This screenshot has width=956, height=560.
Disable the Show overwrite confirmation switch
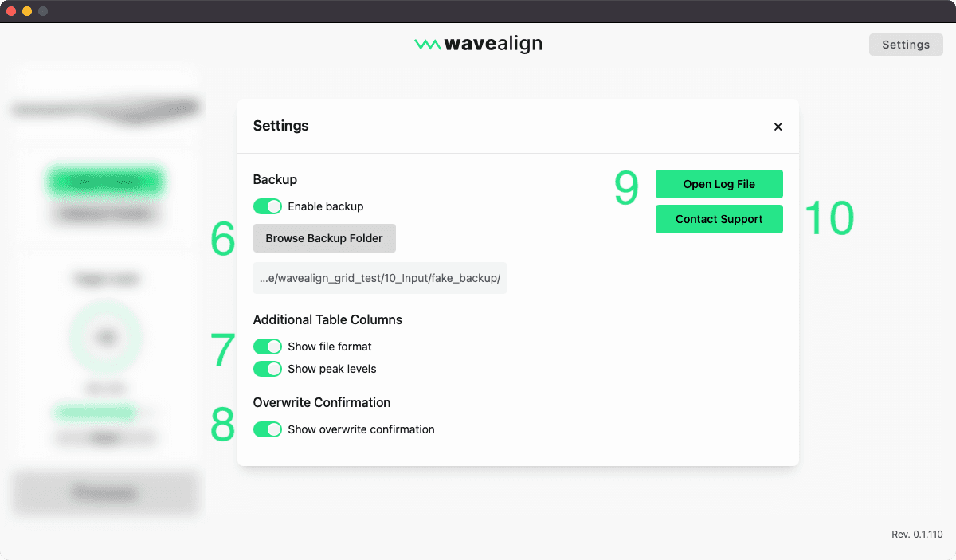click(x=268, y=429)
